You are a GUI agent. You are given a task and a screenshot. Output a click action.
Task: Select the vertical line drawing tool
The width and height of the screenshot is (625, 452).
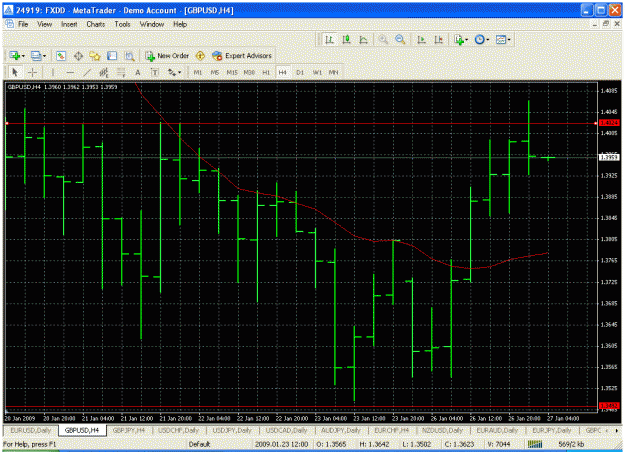53,72
